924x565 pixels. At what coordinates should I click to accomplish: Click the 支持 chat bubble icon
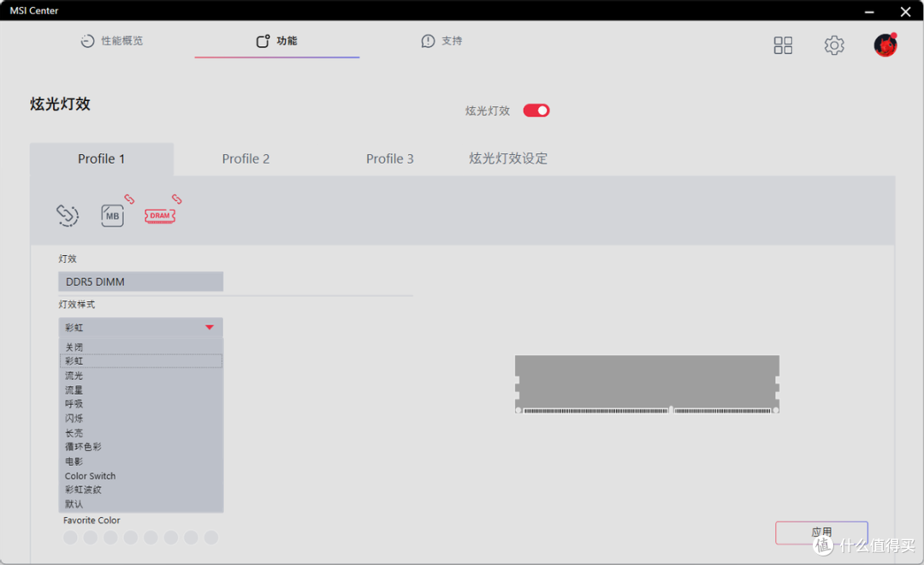428,41
